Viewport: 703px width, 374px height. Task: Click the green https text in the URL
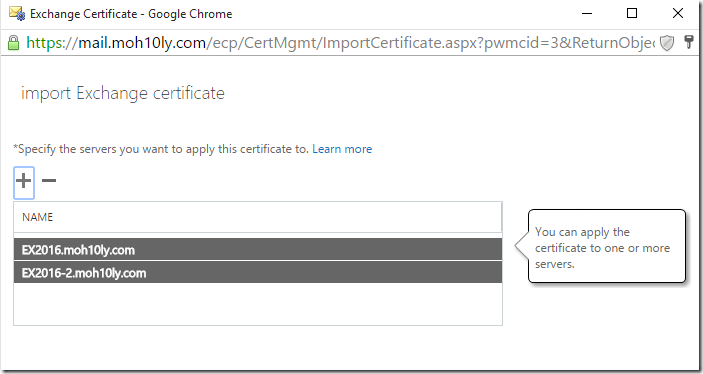tap(46, 43)
